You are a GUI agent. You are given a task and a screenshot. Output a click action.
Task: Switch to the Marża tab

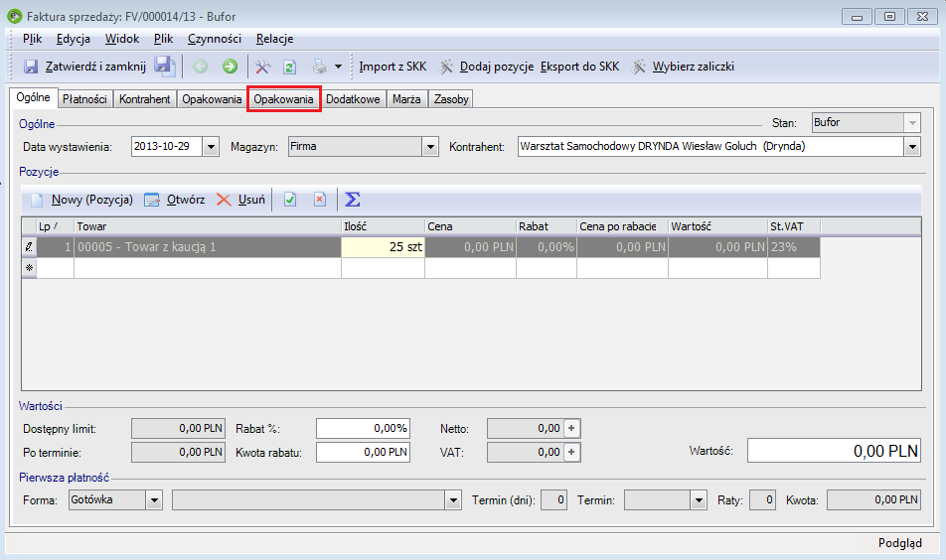pyautogui.click(x=406, y=99)
